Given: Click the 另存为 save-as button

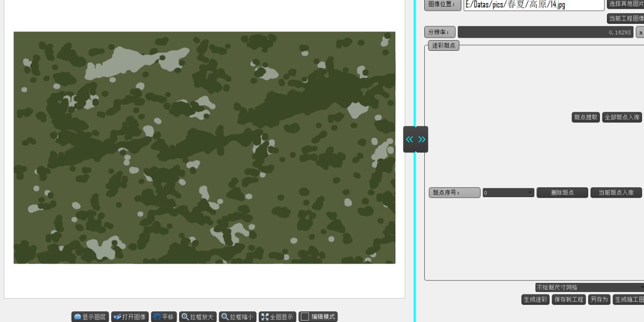Looking at the screenshot, I should tap(599, 300).
